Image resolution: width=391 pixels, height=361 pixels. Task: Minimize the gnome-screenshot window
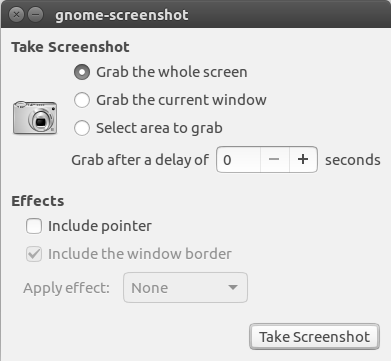(35, 15)
